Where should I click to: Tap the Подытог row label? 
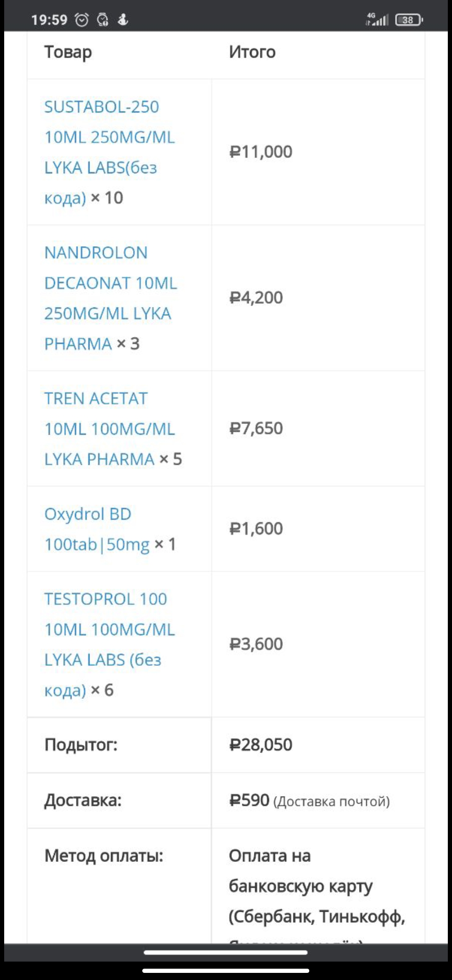[x=81, y=745]
